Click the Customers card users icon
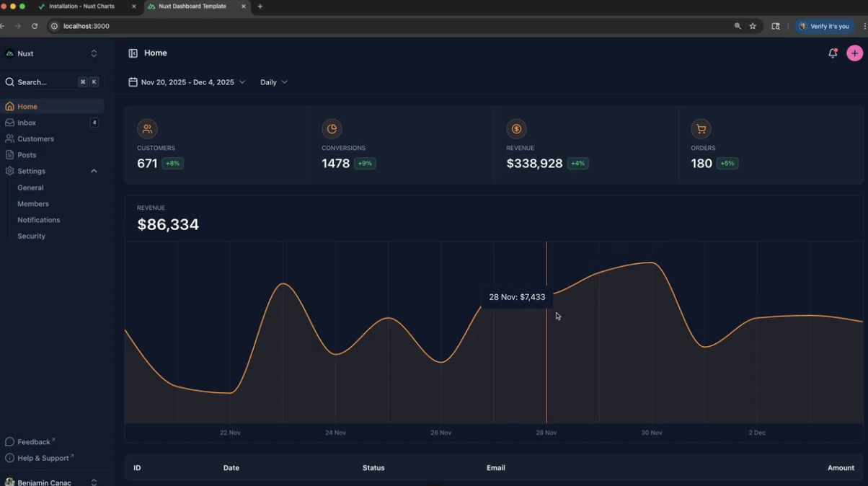The image size is (868, 486). (147, 129)
